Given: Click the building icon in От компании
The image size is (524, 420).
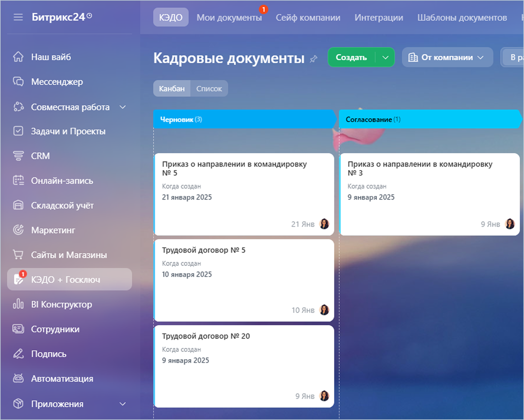Looking at the screenshot, I should [x=413, y=57].
